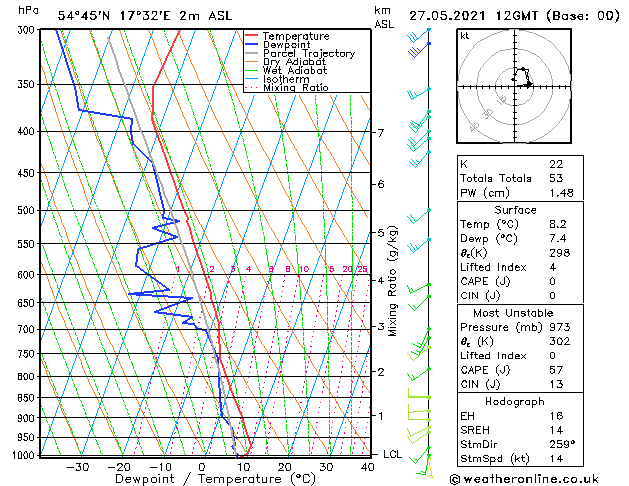This screenshot has height=486, width=629.
Task: Click the EH value 16
Action: pos(556,416)
